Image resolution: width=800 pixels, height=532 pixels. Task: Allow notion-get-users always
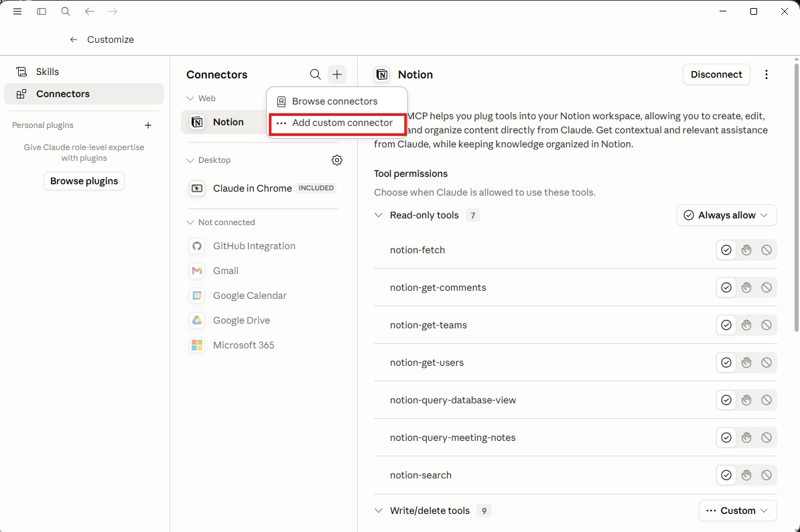pos(726,362)
